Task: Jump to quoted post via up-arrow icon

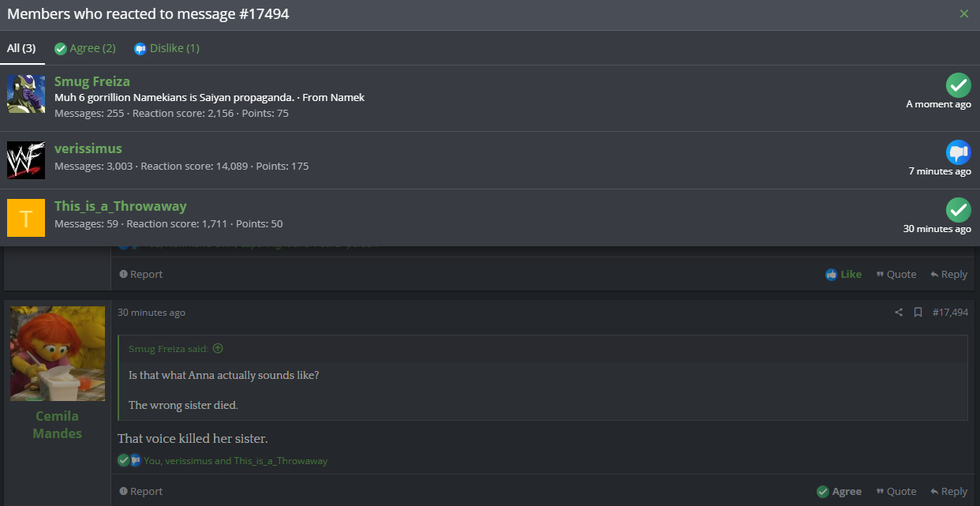Action: click(218, 348)
